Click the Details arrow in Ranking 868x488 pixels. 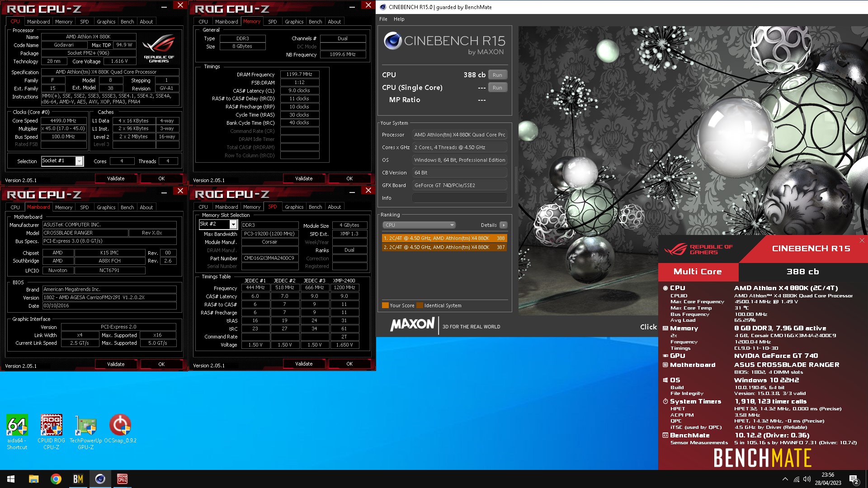click(503, 225)
